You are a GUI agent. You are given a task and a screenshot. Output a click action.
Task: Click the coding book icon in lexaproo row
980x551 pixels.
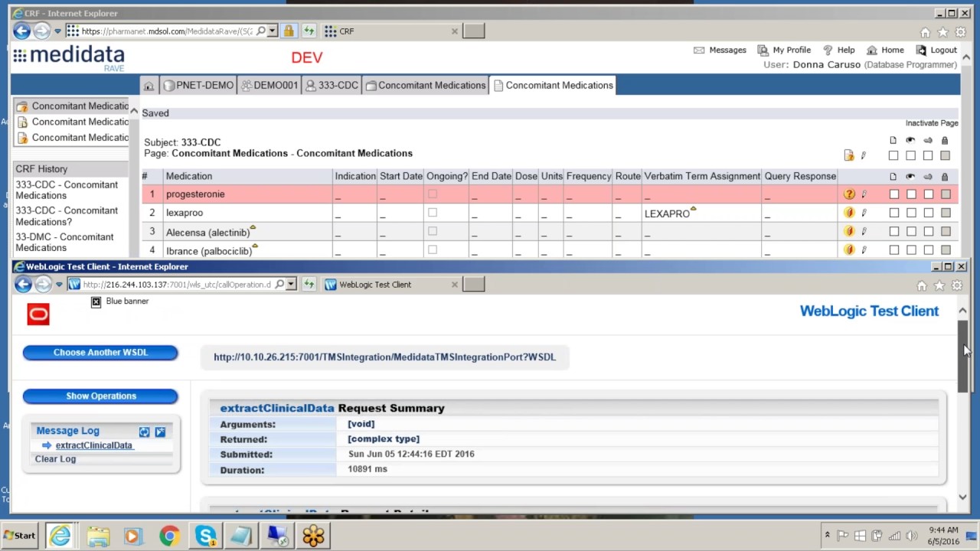click(x=849, y=213)
